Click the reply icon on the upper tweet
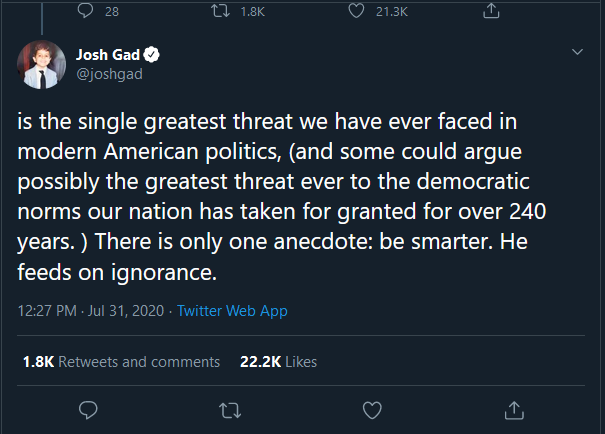This screenshot has width=605, height=434. click(87, 12)
